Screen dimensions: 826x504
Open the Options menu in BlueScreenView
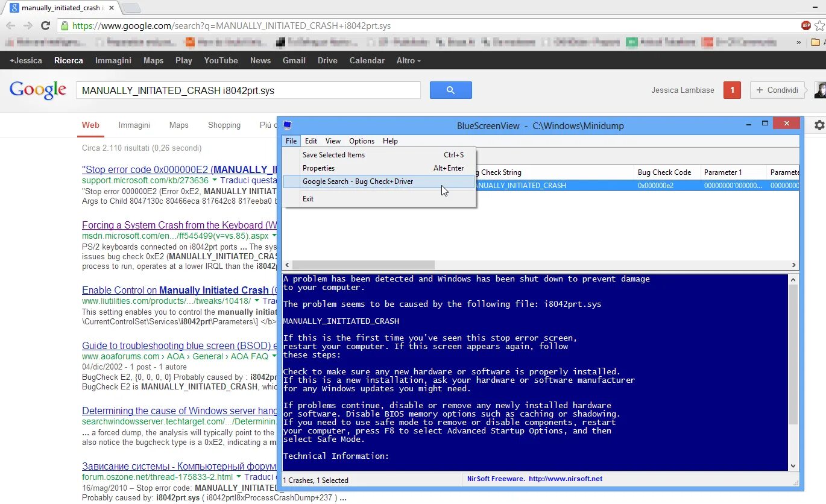tap(361, 140)
